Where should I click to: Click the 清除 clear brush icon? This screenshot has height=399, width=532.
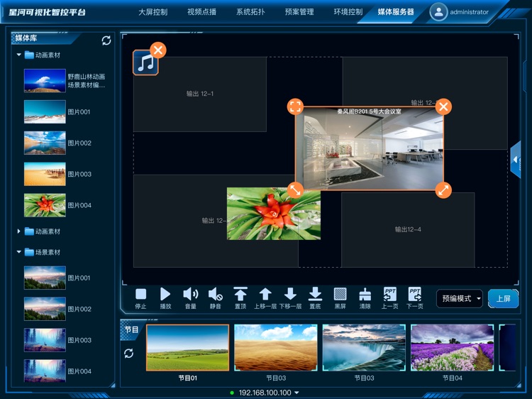[365, 295]
